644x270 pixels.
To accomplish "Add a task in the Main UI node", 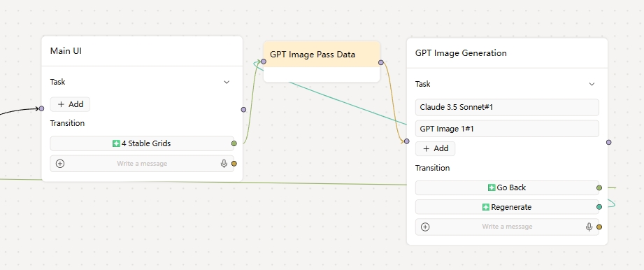I will 70,104.
